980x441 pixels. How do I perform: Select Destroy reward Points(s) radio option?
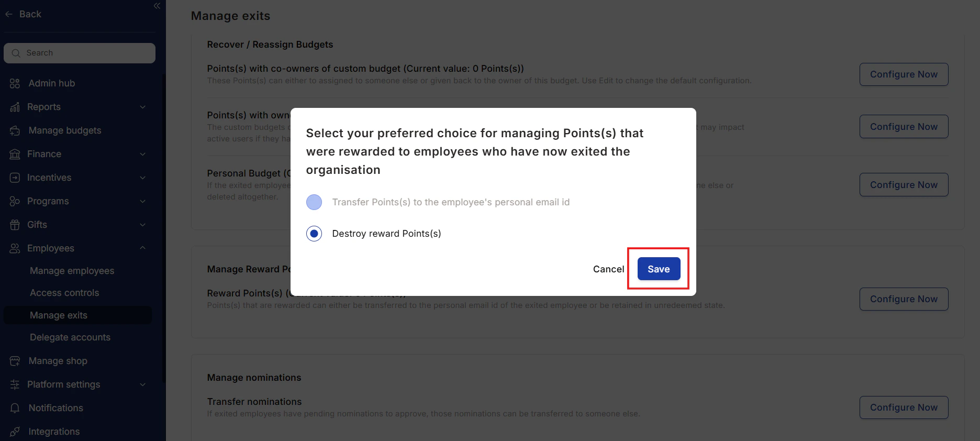pos(314,234)
